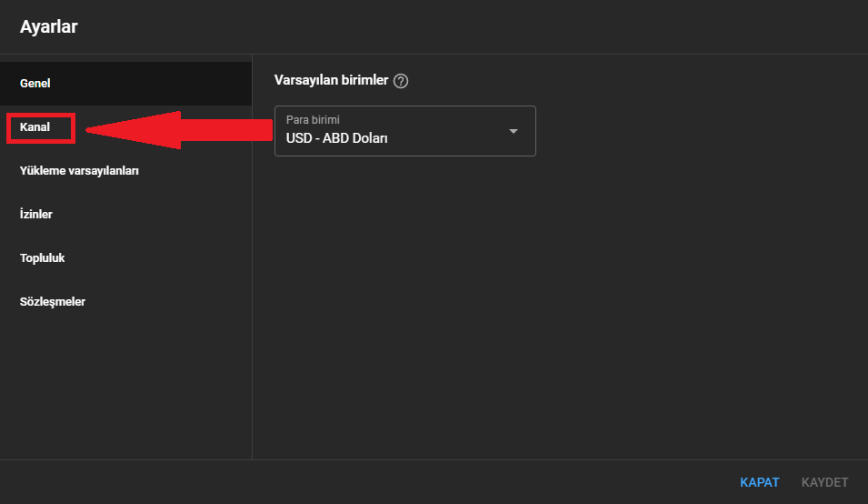
Task: Go to the İzinler tab
Action: click(36, 215)
